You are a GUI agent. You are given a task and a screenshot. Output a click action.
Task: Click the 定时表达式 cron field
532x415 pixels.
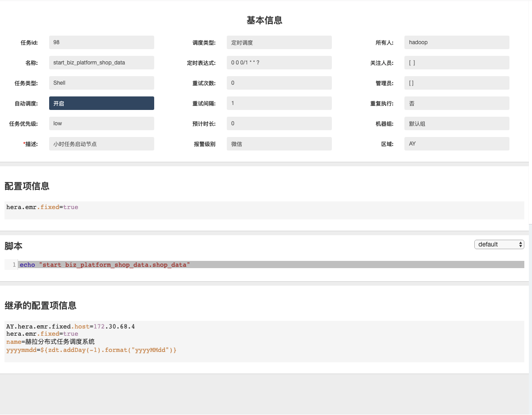click(x=279, y=63)
